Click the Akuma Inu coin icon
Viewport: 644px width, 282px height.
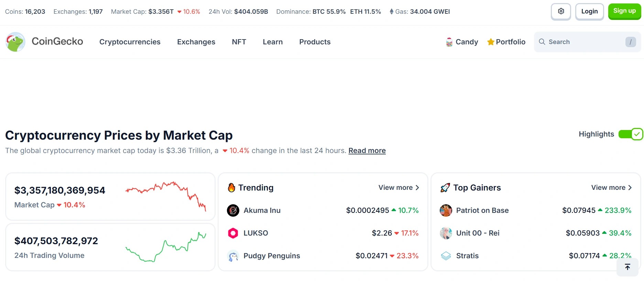coord(233,210)
